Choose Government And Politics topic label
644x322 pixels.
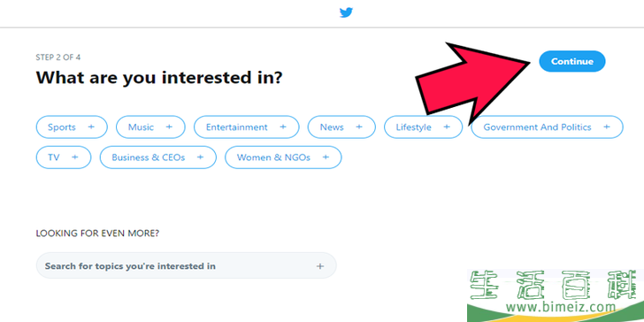coord(537,126)
